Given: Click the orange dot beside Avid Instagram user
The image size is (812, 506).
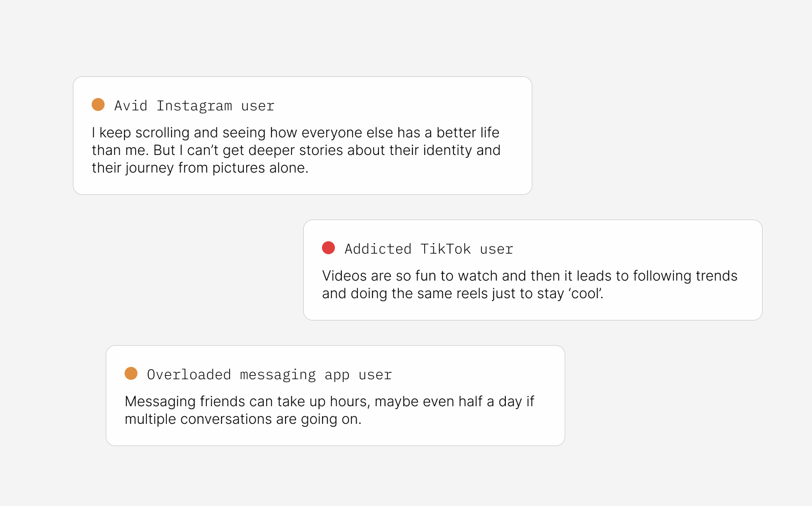Looking at the screenshot, I should 98,105.
